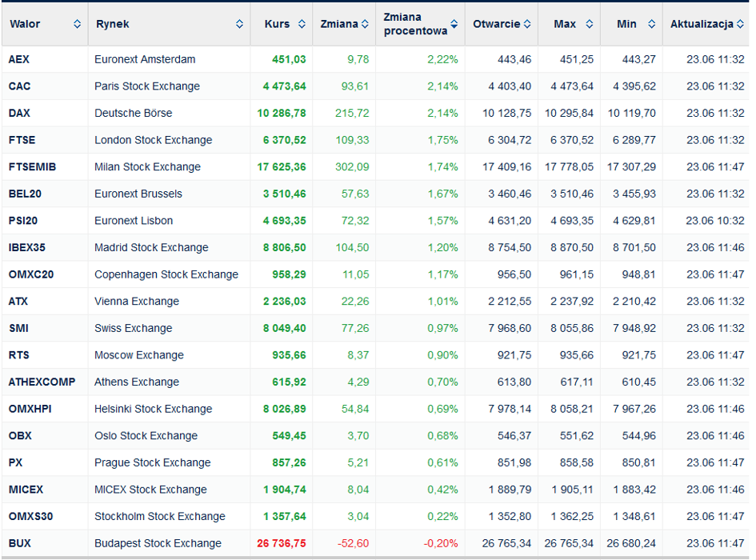
Task: Select Swiss Exchange market cell
Action: tap(170, 329)
